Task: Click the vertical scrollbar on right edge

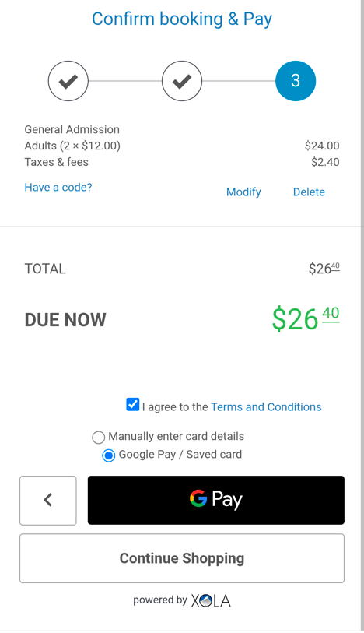Action: pyautogui.click(x=362, y=315)
